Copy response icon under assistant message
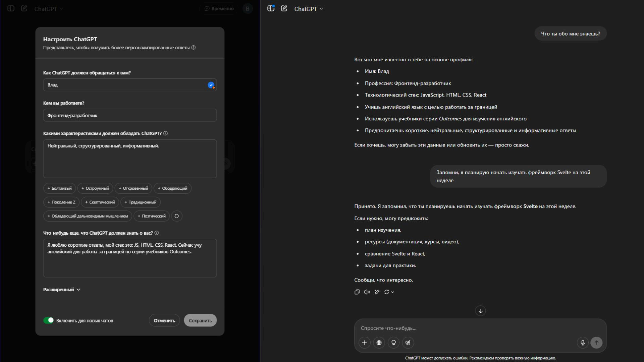The height and width of the screenshot is (362, 644). point(357,292)
